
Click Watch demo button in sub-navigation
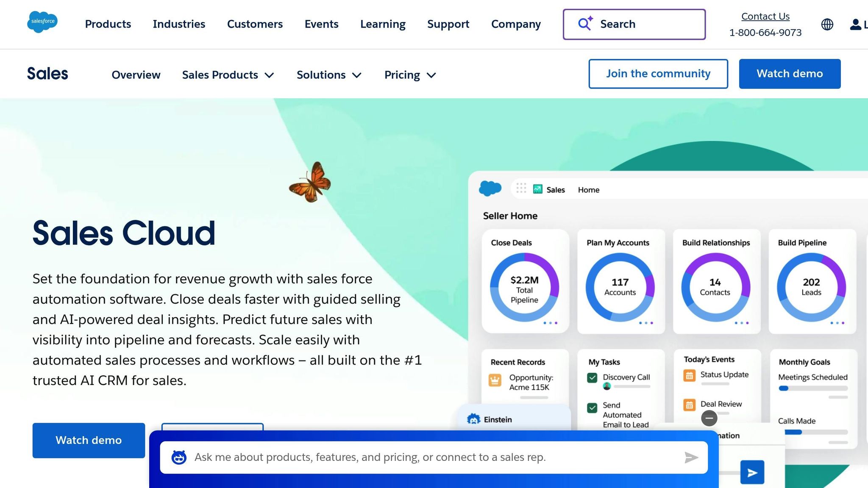tap(790, 74)
